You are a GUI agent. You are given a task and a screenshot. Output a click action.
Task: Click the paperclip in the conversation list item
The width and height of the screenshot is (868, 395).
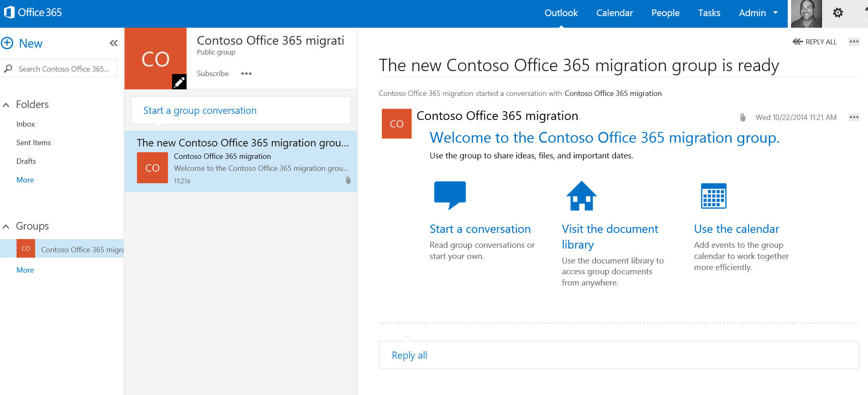348,180
